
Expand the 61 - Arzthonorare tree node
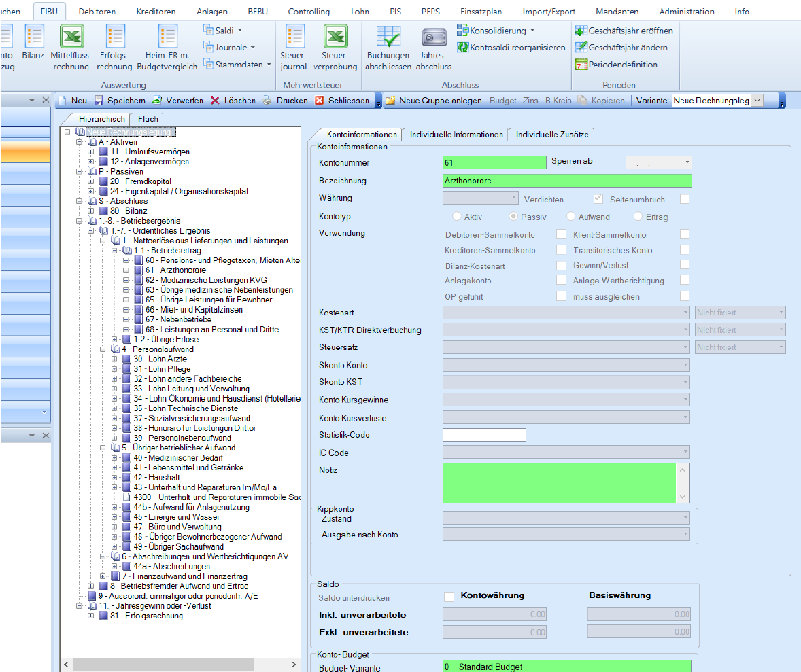(126, 270)
